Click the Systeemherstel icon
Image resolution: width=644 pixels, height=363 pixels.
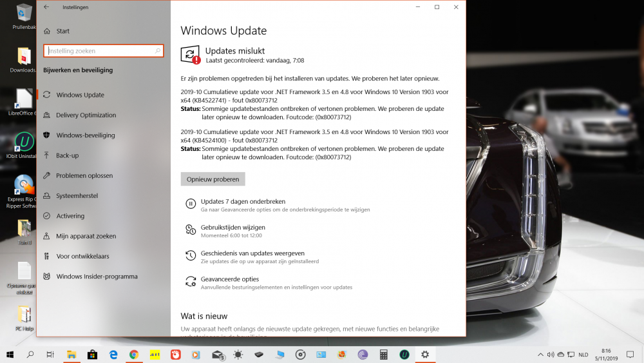[47, 195]
